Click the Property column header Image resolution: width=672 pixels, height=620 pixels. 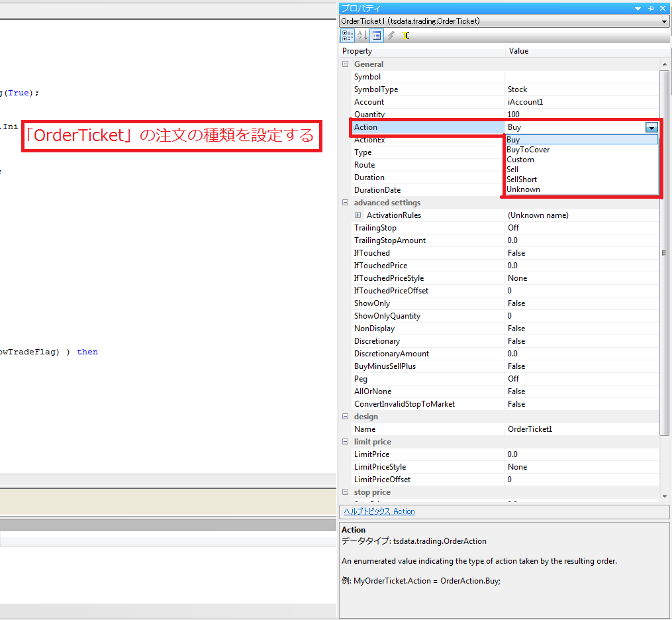tap(422, 51)
